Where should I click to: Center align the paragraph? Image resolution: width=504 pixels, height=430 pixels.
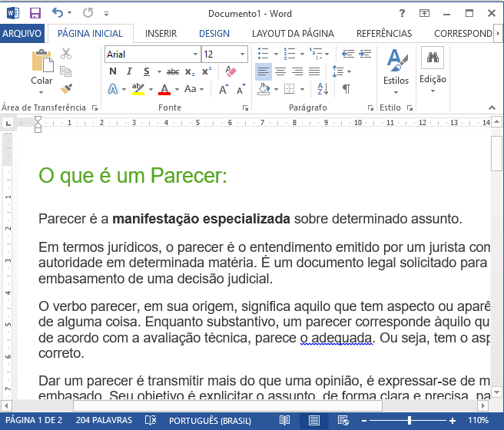coord(280,71)
